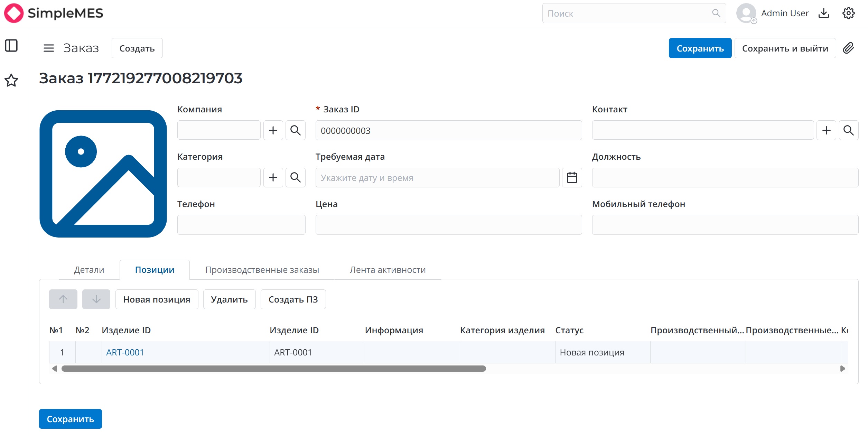Switch to the Детали tab
The image size is (868, 436).
[x=89, y=270]
